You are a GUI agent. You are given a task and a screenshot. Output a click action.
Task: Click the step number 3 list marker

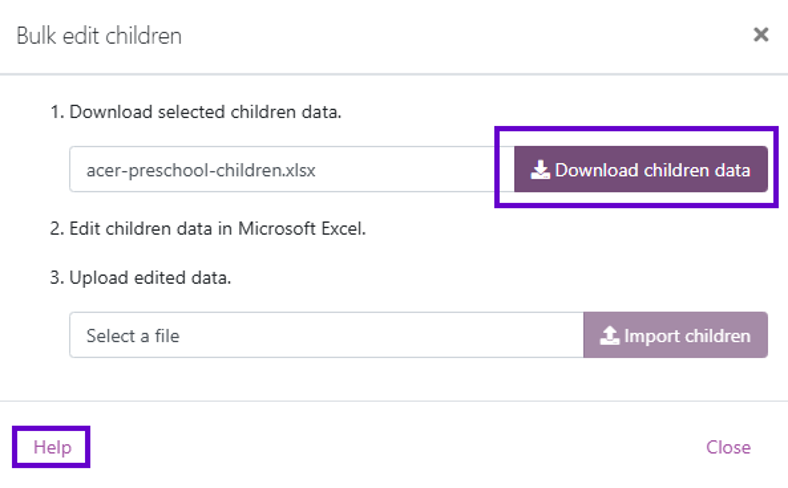[57, 277]
